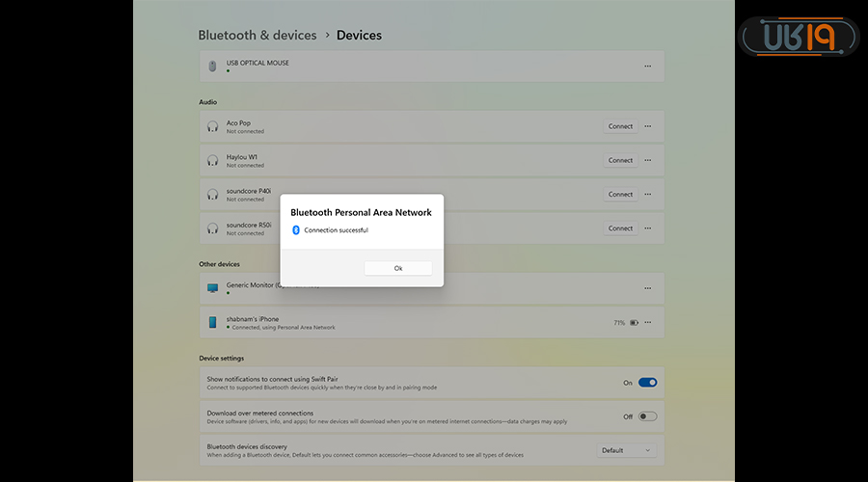868x482 pixels.
Task: Go back to Bluetooth & devices breadcrumb
Action: [257, 36]
